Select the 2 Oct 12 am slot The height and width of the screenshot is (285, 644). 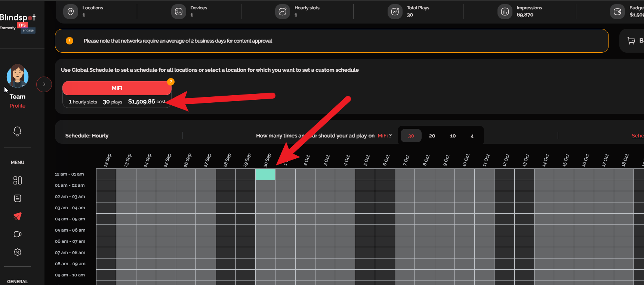pyautogui.click(x=305, y=174)
